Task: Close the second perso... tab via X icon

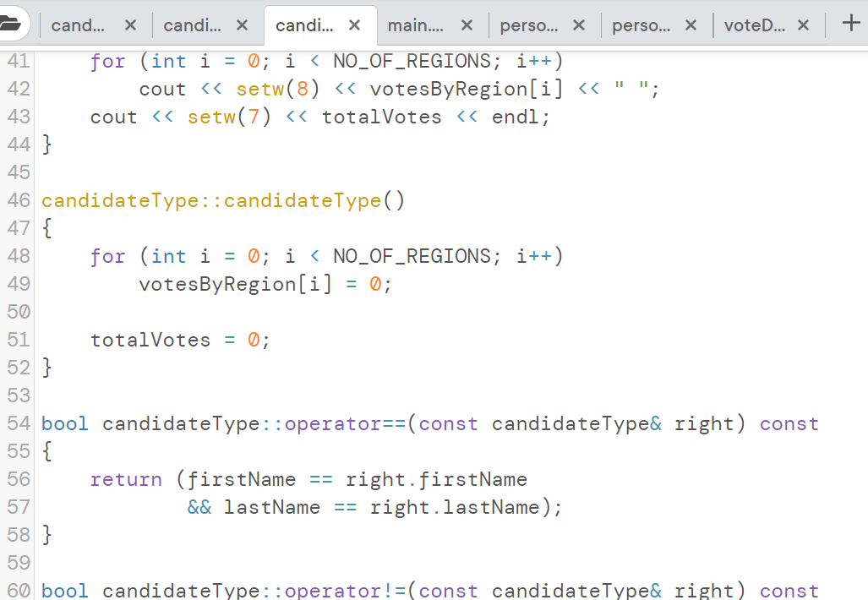Action: (690, 25)
